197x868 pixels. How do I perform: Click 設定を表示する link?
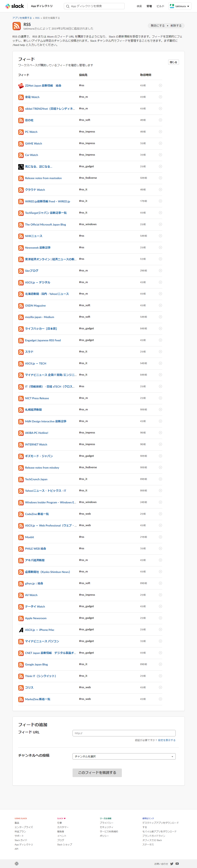tap(167, 740)
